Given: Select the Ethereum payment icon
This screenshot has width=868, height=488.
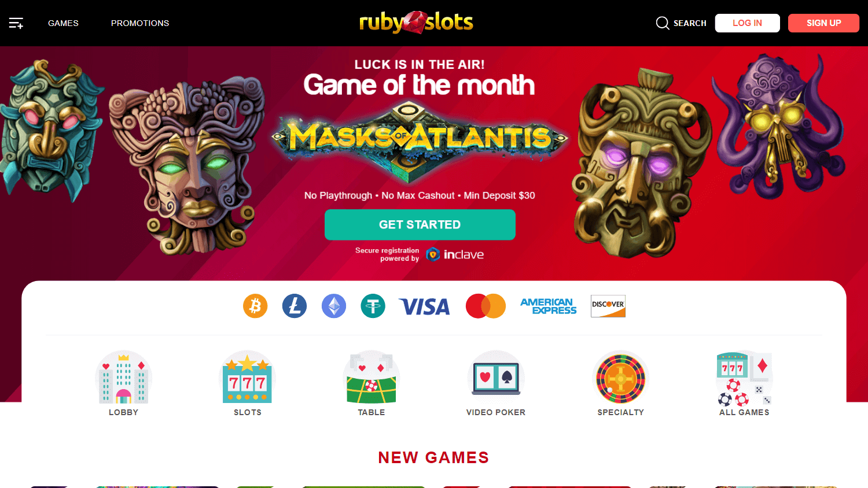Looking at the screenshot, I should (334, 306).
